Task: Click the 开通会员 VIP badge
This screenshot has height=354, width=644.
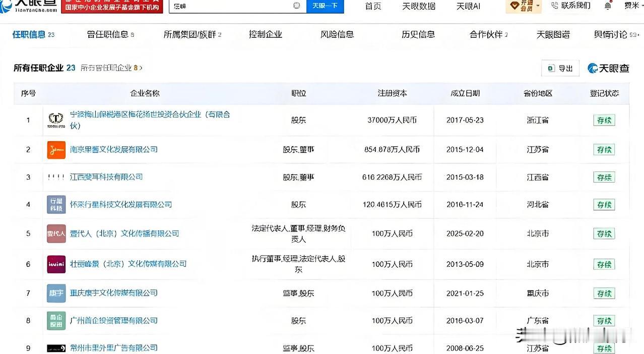Action: (524, 6)
